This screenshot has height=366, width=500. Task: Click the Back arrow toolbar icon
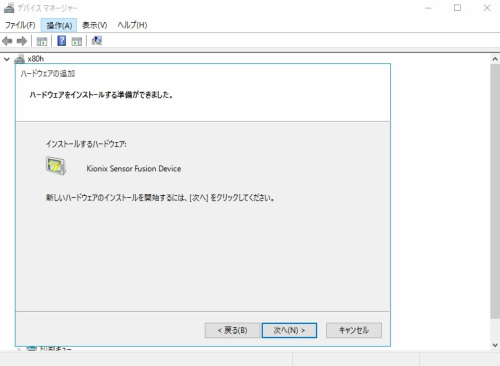[7, 41]
